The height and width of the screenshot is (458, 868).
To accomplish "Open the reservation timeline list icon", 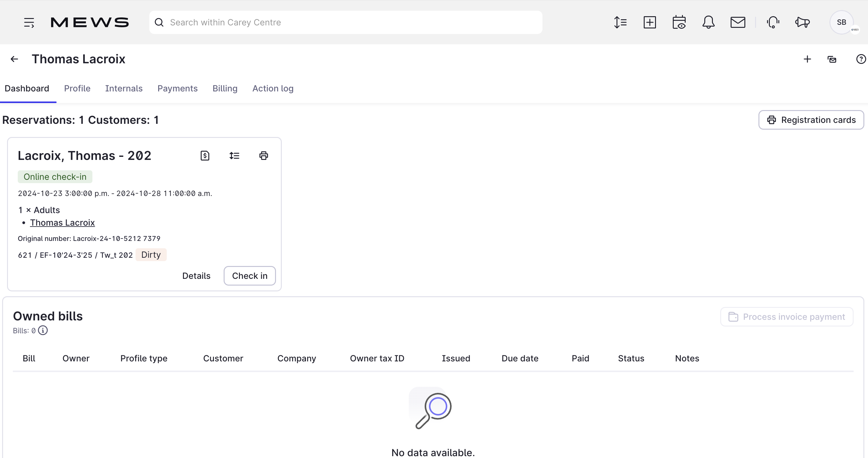I will point(234,156).
